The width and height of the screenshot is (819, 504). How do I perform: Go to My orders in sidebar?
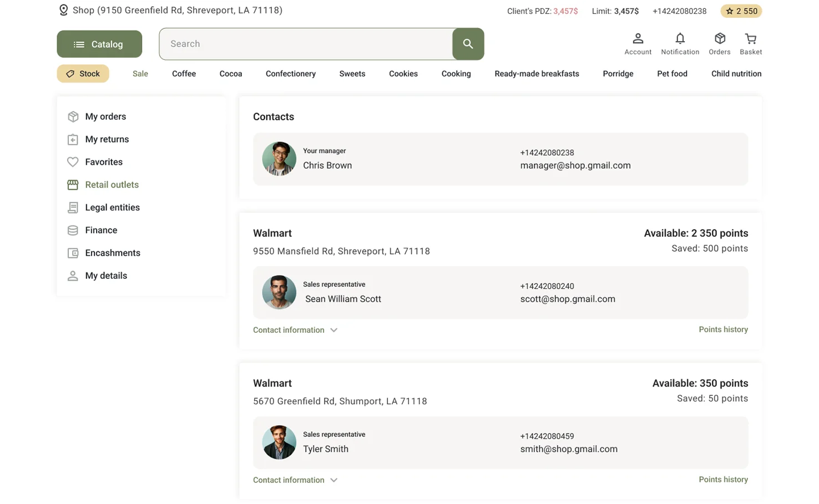(x=105, y=116)
